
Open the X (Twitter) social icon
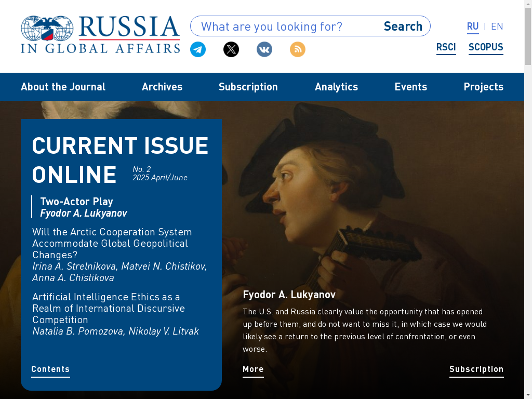(x=231, y=49)
